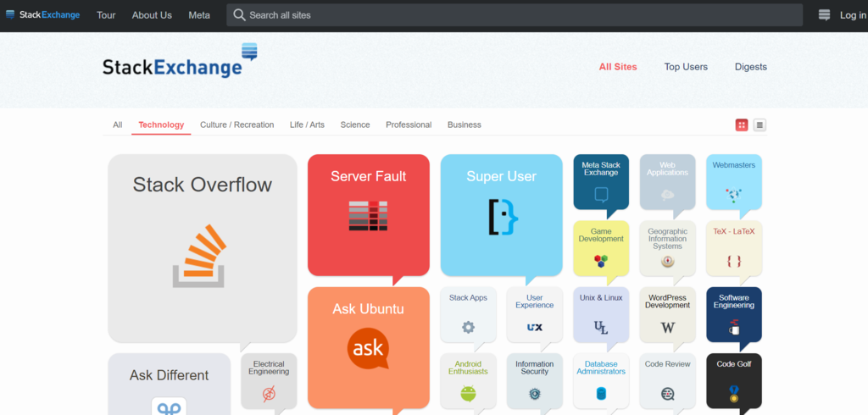868x415 pixels.
Task: Click the large StackExchange header logo
Action: click(x=180, y=60)
